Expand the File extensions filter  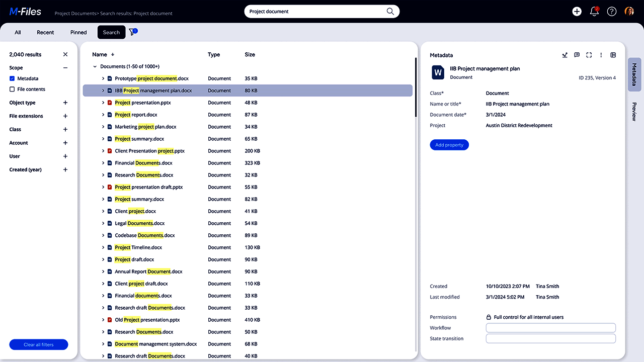(x=65, y=116)
